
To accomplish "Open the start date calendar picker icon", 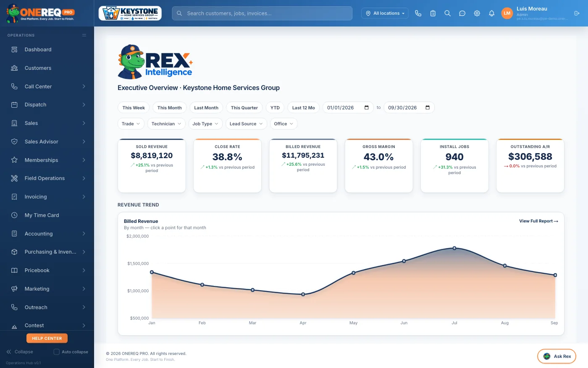I will point(367,108).
